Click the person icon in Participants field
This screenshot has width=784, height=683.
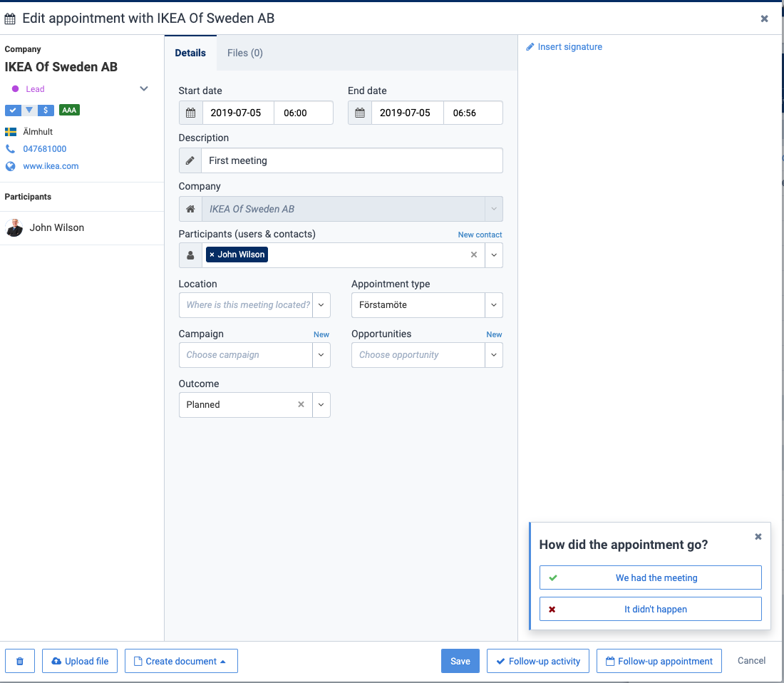coord(190,255)
